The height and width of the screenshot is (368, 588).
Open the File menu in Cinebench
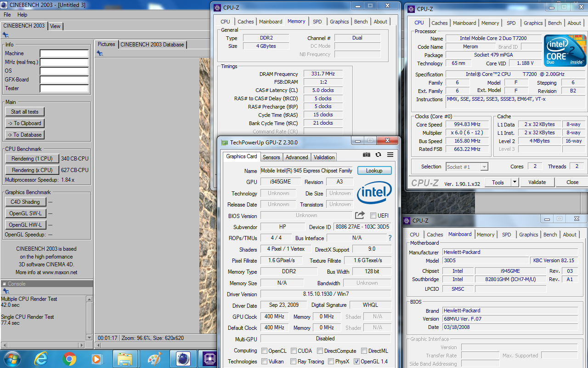pyautogui.click(x=7, y=15)
